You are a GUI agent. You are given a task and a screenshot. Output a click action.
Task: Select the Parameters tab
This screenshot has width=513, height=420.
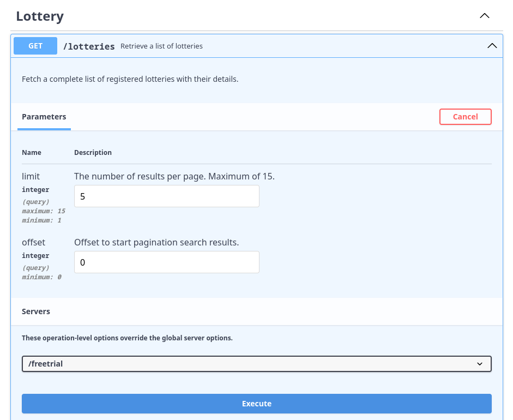pos(44,117)
